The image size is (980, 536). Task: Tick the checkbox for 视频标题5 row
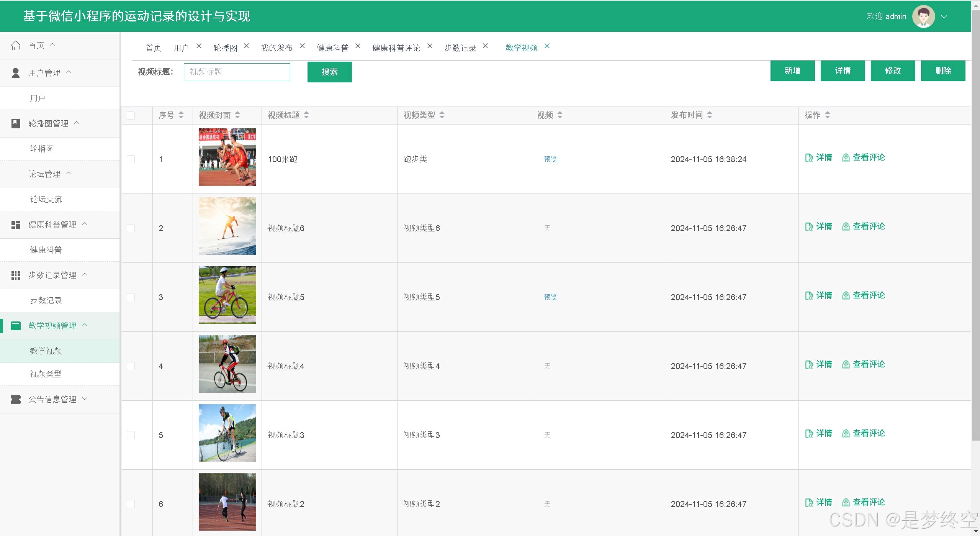pos(131,297)
